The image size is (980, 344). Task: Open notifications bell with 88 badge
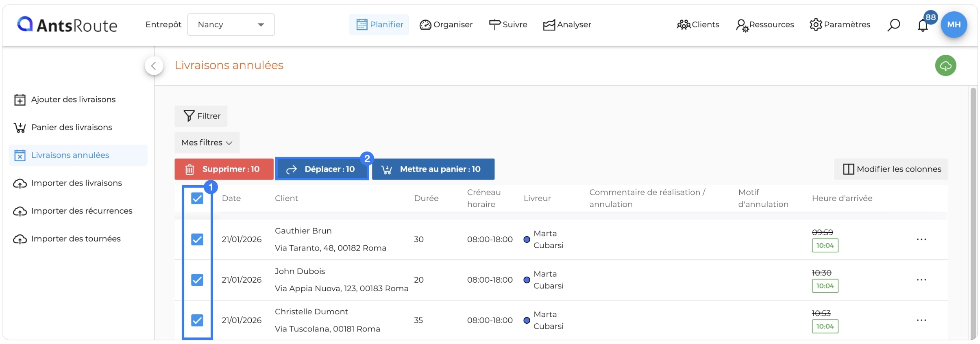[923, 25]
